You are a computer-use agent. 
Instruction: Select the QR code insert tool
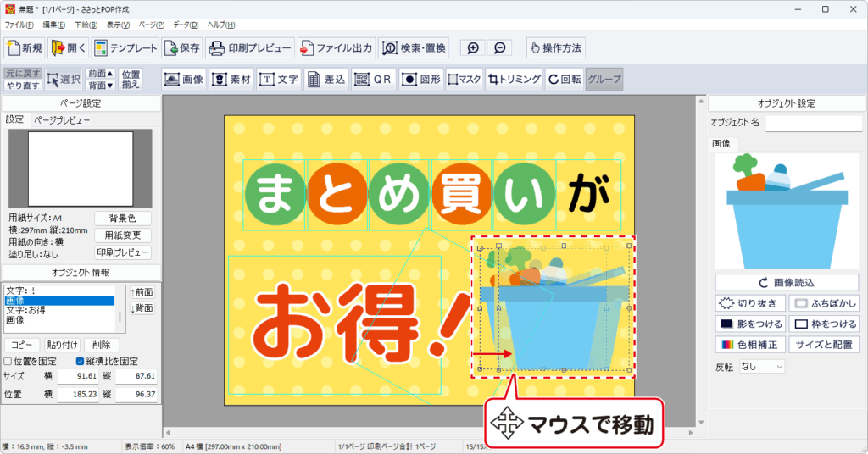[x=373, y=79]
